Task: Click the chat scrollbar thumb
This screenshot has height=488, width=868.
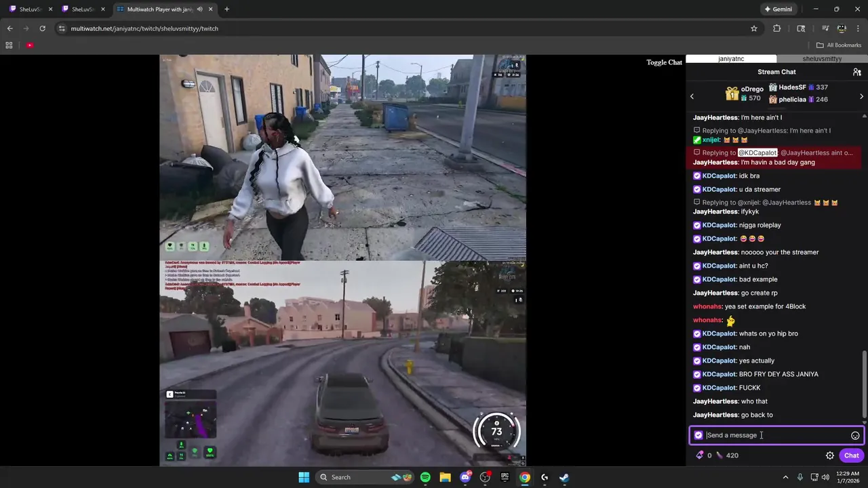Action: point(864,384)
